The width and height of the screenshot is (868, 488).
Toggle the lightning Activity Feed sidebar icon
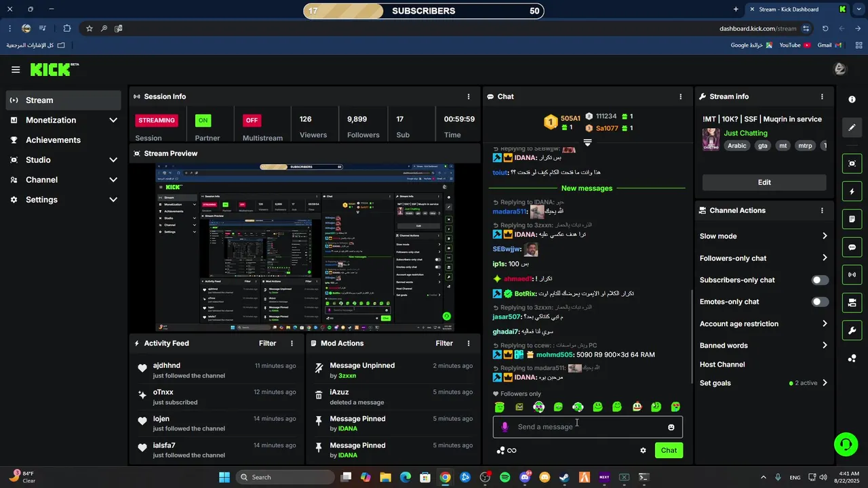coord(852,192)
